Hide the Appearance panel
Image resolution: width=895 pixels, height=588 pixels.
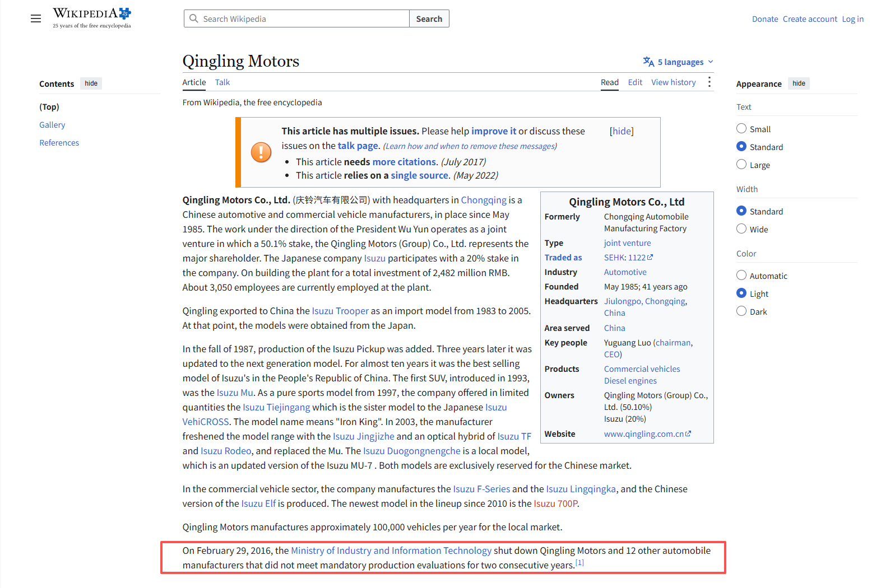[799, 83]
